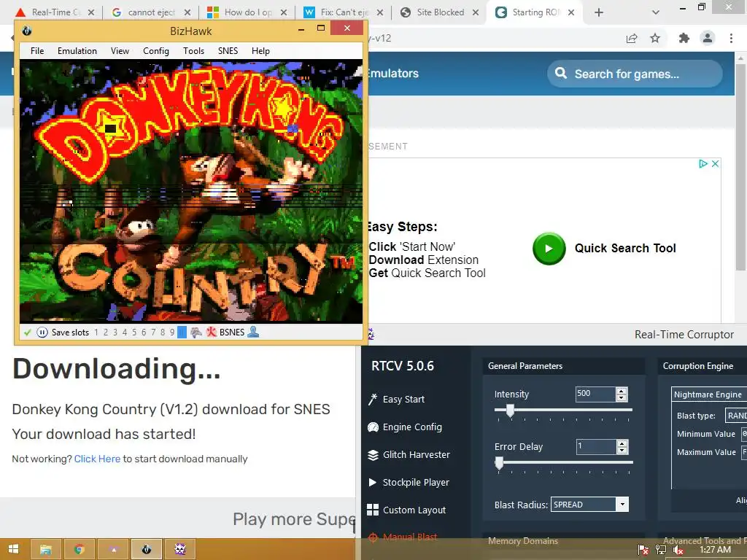Open the Windows Start button
This screenshot has height=560, width=747.
13,549
